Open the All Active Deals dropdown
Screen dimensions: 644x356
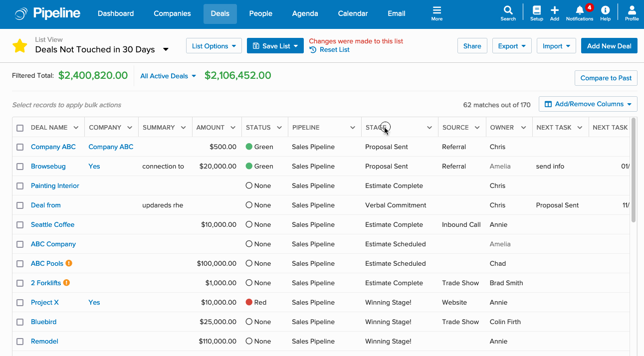pyautogui.click(x=168, y=76)
